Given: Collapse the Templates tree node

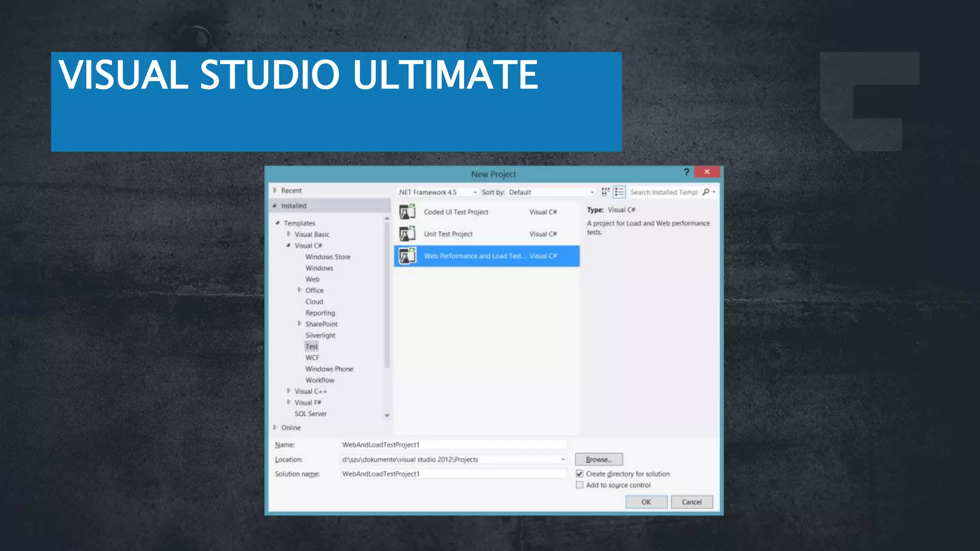Looking at the screenshot, I should (x=278, y=223).
